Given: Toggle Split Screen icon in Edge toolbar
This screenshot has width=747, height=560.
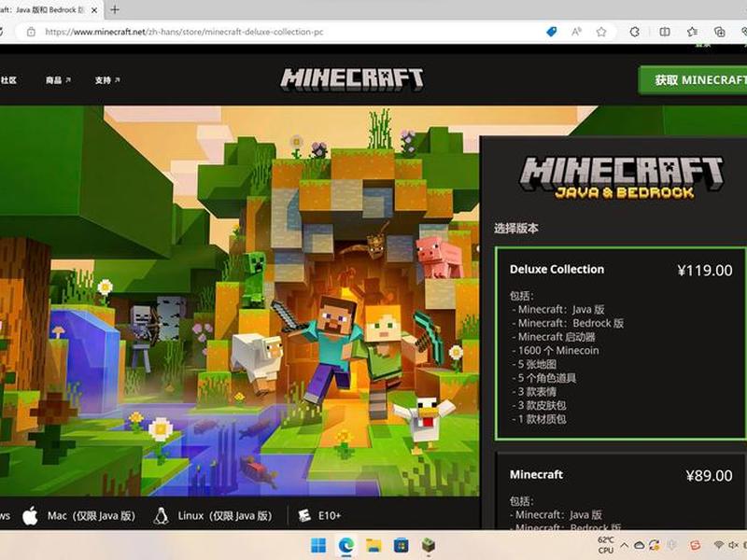Looking at the screenshot, I should pyautogui.click(x=665, y=32).
